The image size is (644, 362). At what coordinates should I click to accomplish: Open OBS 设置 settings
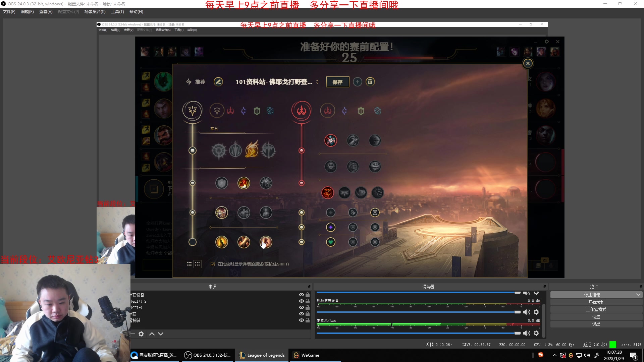[x=596, y=317]
